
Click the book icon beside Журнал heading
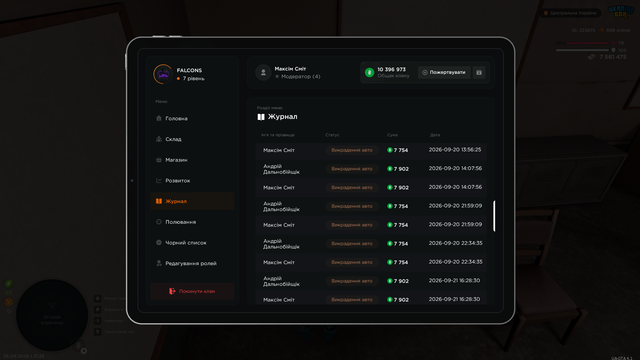261,117
